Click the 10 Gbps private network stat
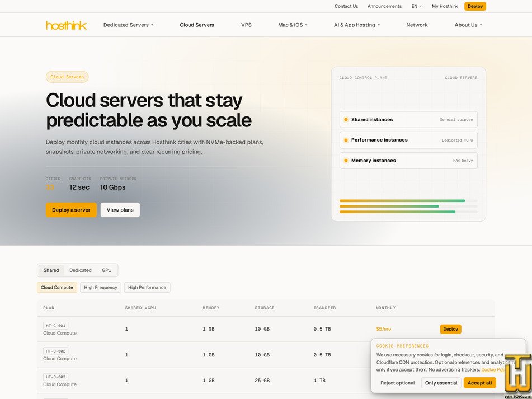Viewport: 532px width, 399px height. click(112, 187)
